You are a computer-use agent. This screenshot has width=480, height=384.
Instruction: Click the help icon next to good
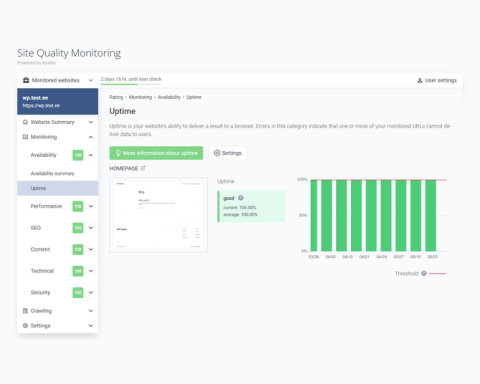tap(241, 198)
